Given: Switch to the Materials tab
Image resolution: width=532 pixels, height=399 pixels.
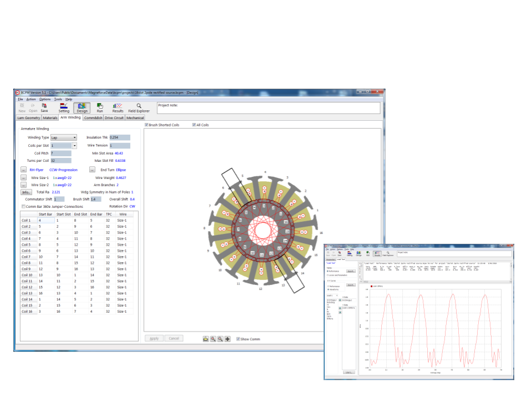Looking at the screenshot, I should (50, 117).
